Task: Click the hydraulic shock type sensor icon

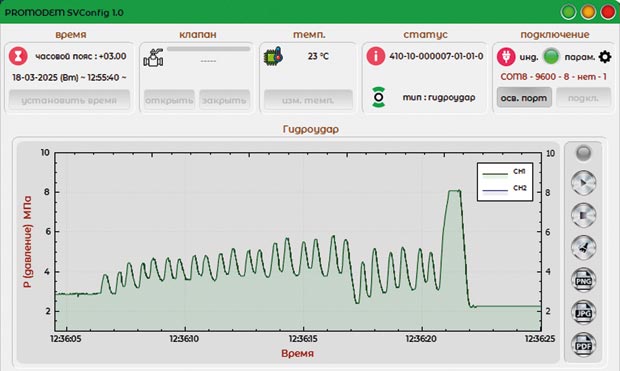Action: coord(378,97)
